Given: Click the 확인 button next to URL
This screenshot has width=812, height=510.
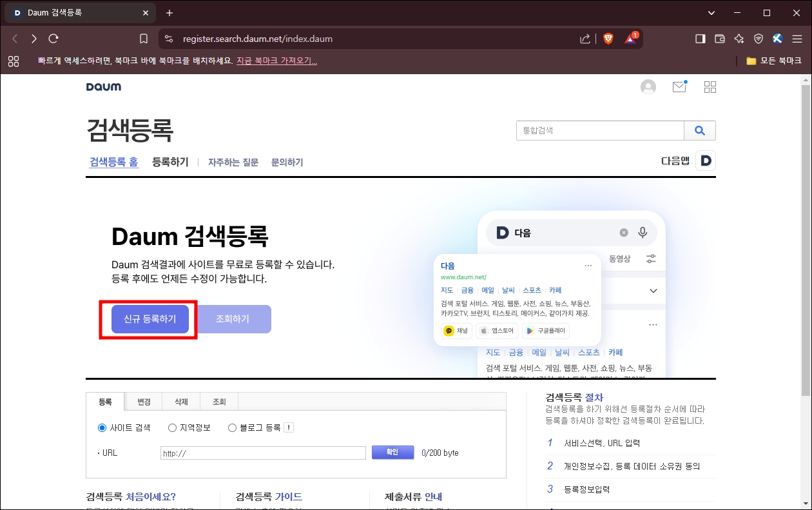Looking at the screenshot, I should (x=392, y=453).
